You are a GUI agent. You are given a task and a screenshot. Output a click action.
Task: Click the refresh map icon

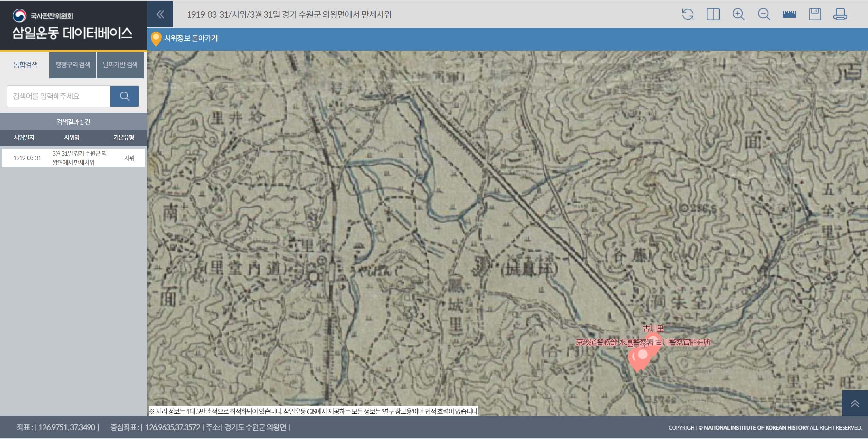pos(687,15)
